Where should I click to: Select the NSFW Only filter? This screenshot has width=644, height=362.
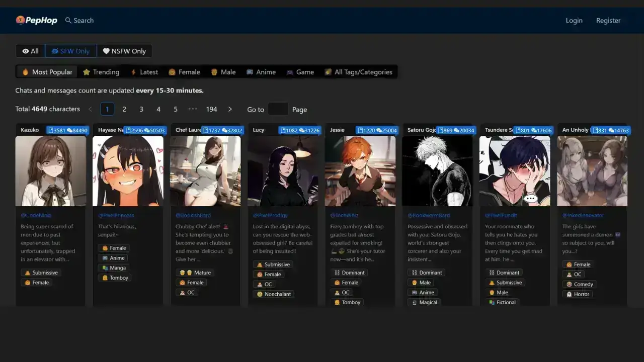(x=124, y=51)
